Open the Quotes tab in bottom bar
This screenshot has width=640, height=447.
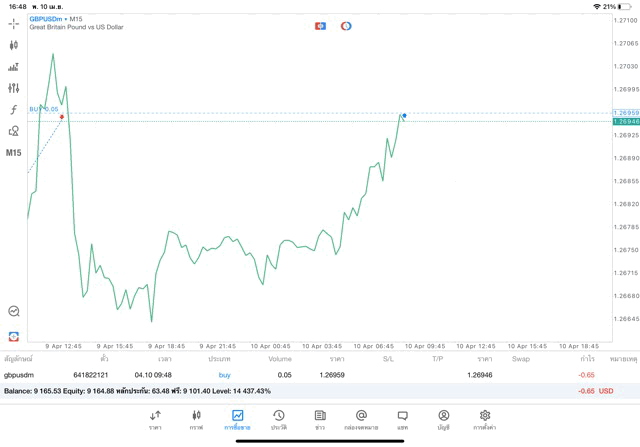(155, 419)
